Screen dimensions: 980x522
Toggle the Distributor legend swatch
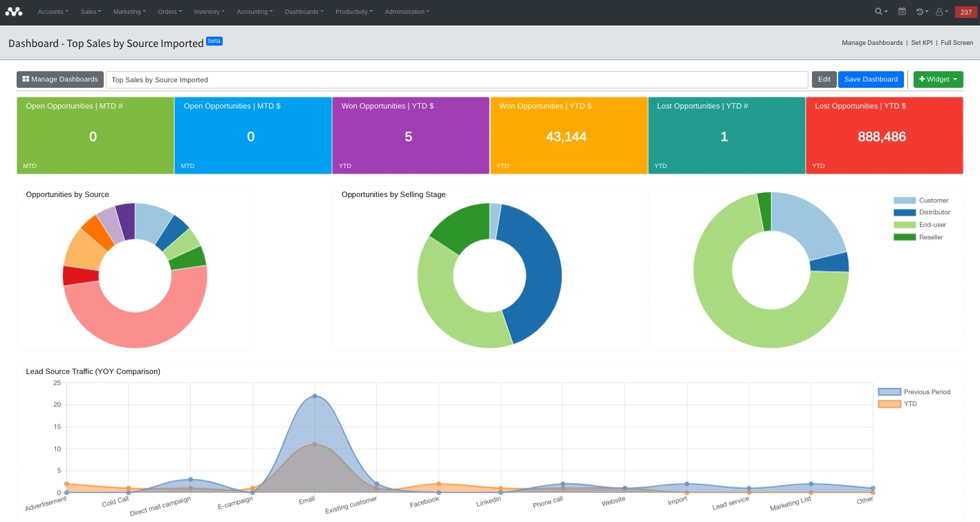[x=904, y=213]
